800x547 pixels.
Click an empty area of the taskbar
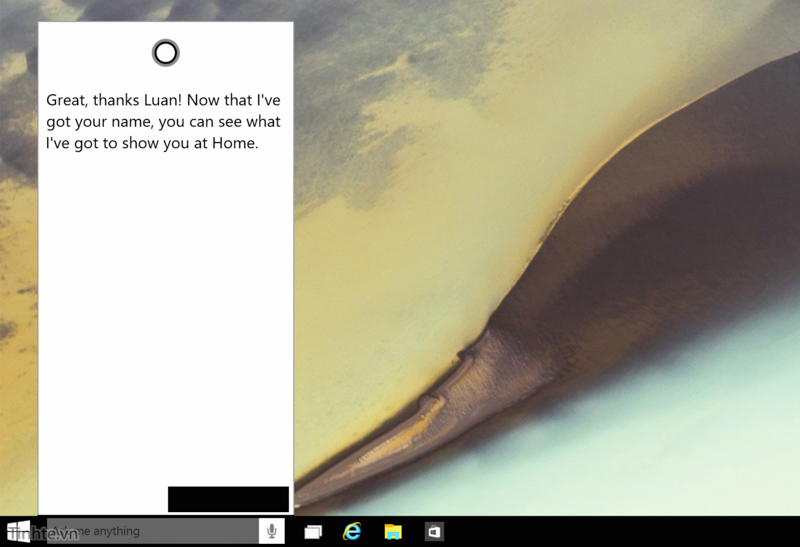[620, 532]
